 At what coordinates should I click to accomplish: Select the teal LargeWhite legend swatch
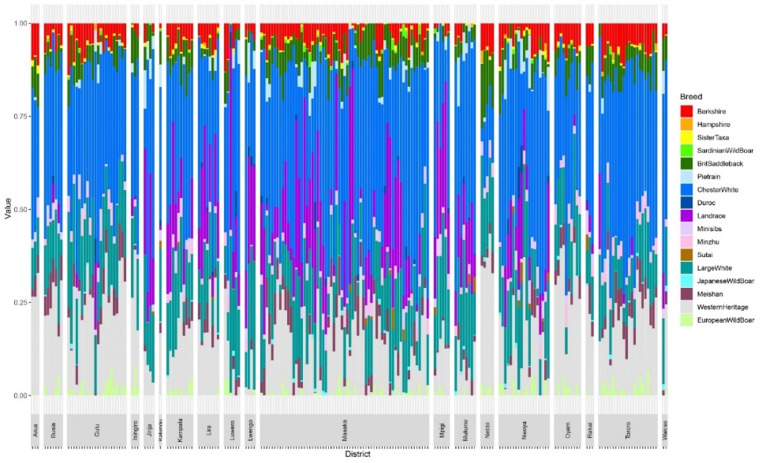[x=686, y=268]
